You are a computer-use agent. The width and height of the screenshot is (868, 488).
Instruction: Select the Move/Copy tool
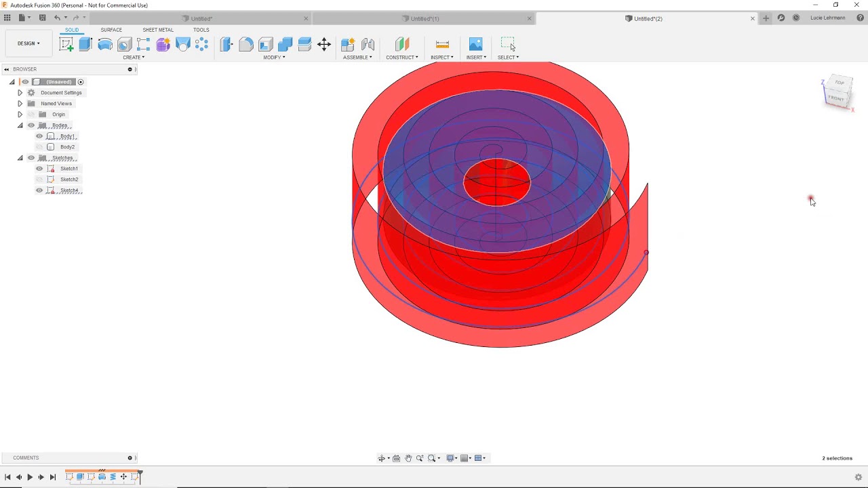pos(324,45)
